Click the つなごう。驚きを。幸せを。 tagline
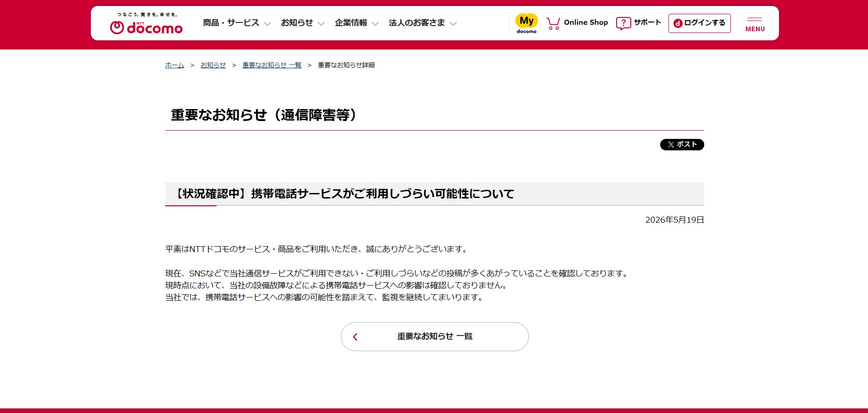The height and width of the screenshot is (413, 868). pos(147,15)
